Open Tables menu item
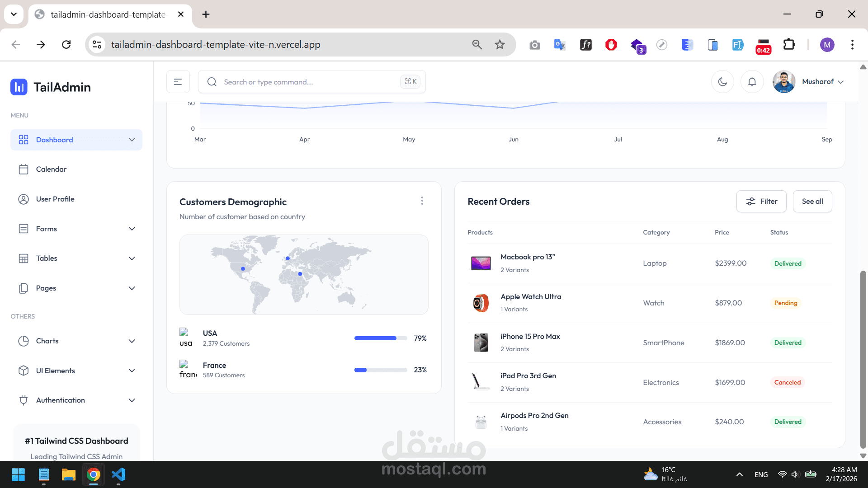 click(47, 258)
